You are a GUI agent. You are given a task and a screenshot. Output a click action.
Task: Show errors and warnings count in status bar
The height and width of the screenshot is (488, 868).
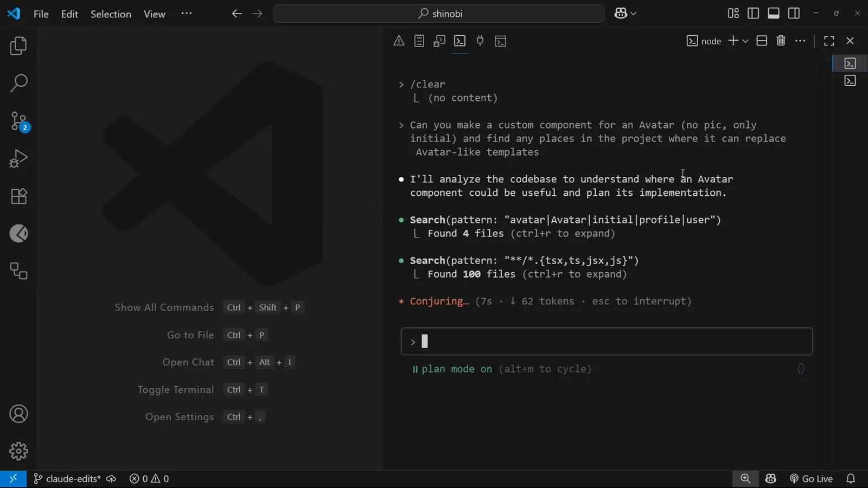tap(149, 479)
